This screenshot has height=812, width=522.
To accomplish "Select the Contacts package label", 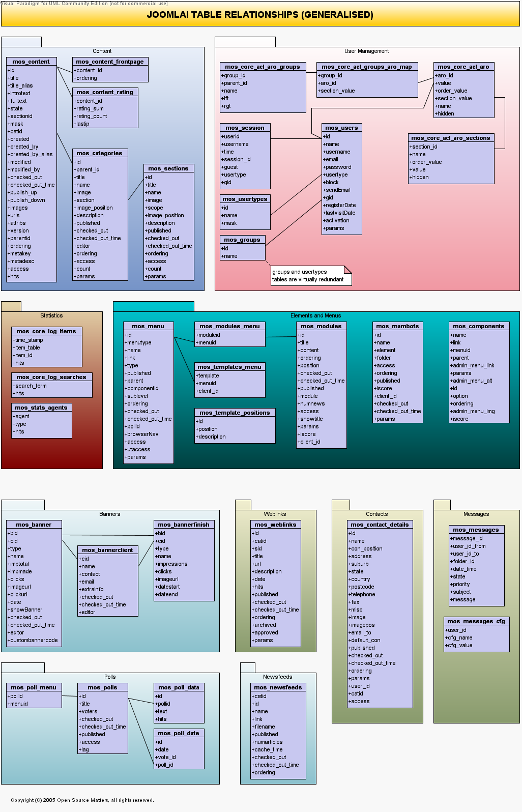I will [376, 514].
